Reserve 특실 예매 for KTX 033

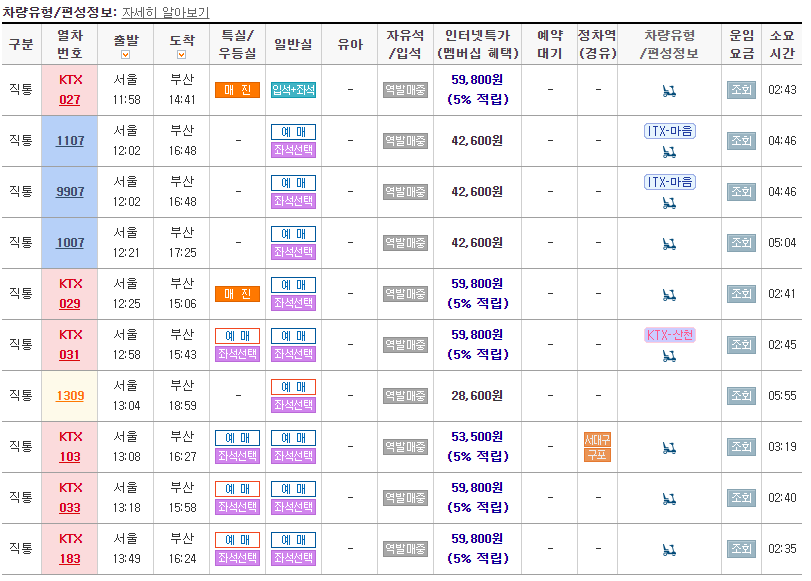click(237, 489)
